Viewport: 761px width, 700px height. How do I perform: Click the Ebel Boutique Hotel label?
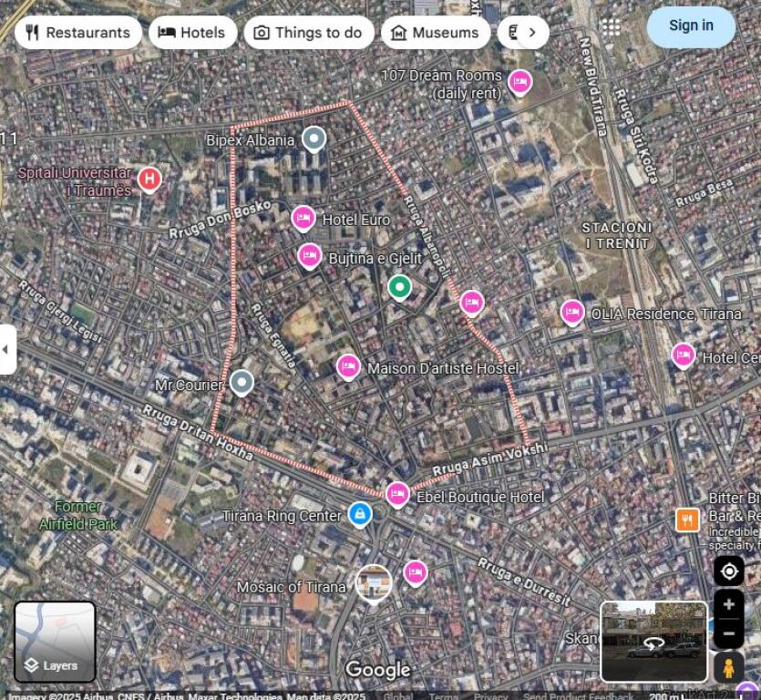click(x=480, y=497)
